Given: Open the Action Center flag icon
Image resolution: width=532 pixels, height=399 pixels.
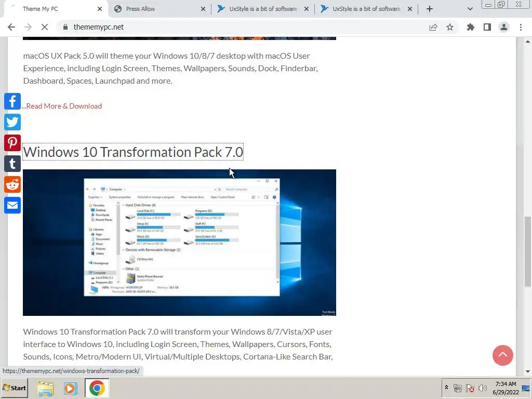Looking at the screenshot, I should pos(470,388).
